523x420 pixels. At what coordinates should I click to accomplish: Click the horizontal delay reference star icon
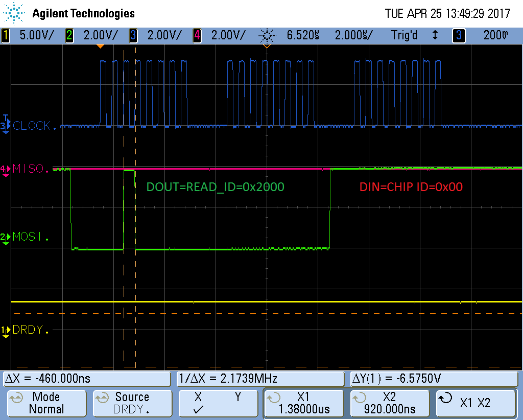(267, 35)
